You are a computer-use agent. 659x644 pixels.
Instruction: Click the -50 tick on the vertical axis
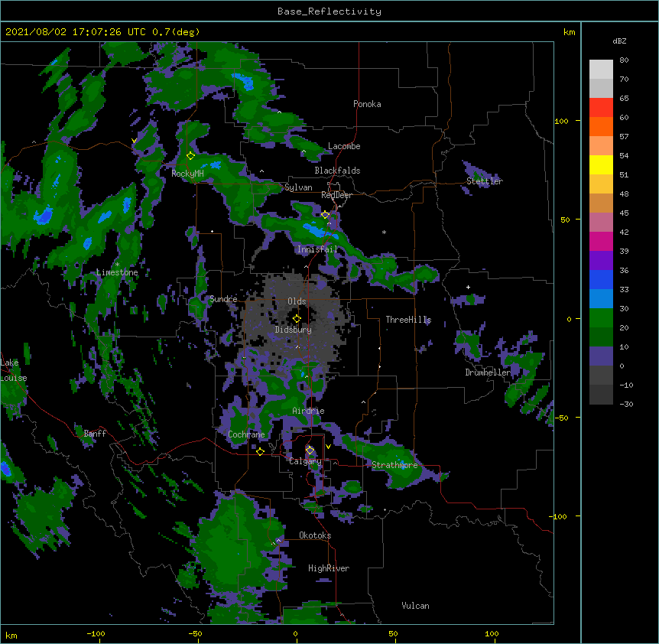coord(561,418)
